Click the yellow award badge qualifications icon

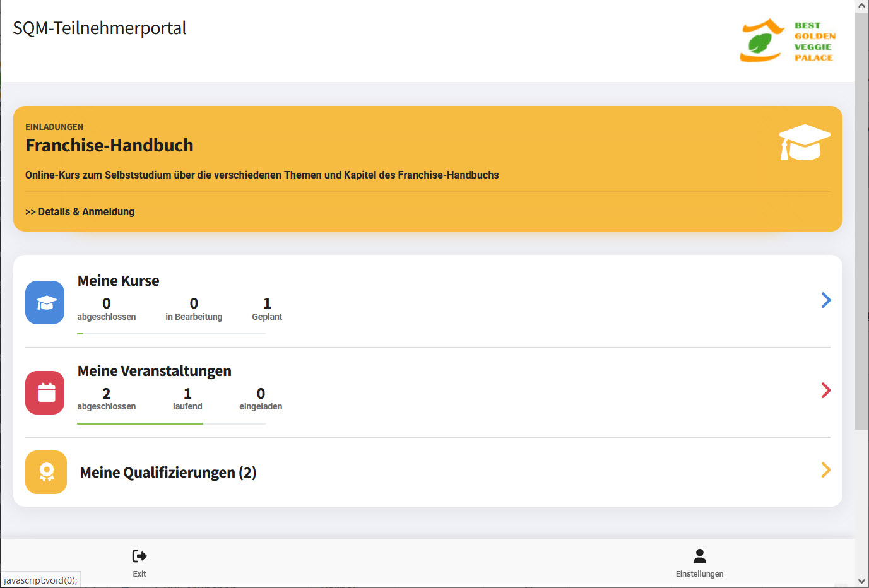(x=46, y=472)
